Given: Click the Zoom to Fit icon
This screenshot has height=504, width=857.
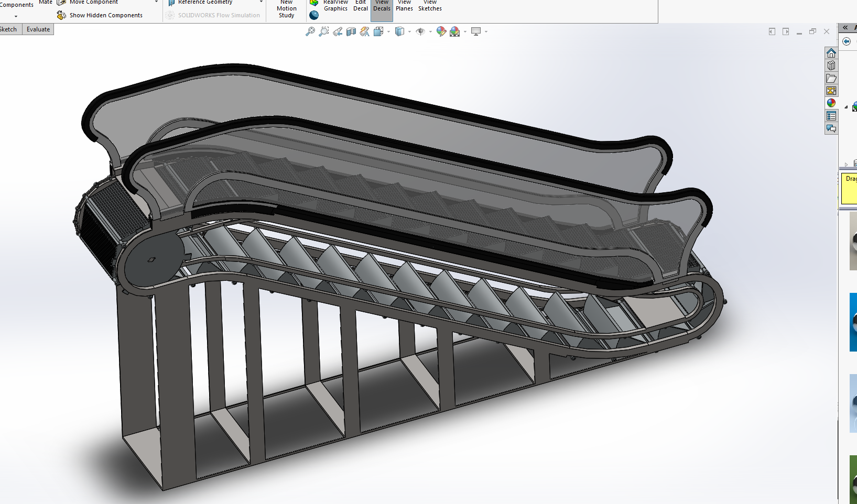Looking at the screenshot, I should coord(310,31).
